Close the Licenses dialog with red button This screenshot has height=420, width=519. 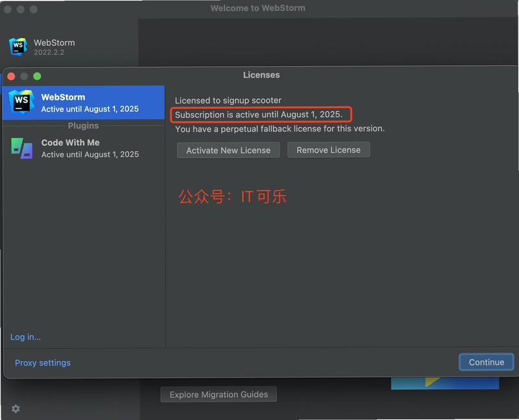[11, 76]
